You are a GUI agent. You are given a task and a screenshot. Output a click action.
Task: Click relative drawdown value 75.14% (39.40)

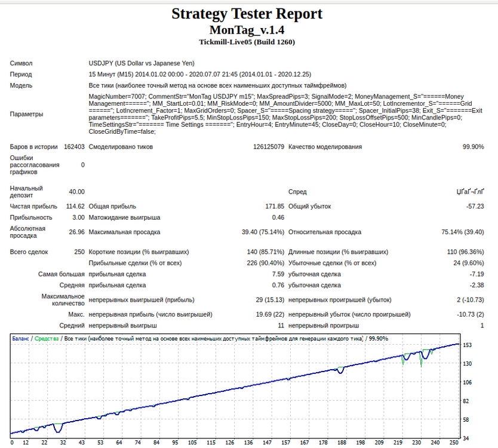coord(463,232)
